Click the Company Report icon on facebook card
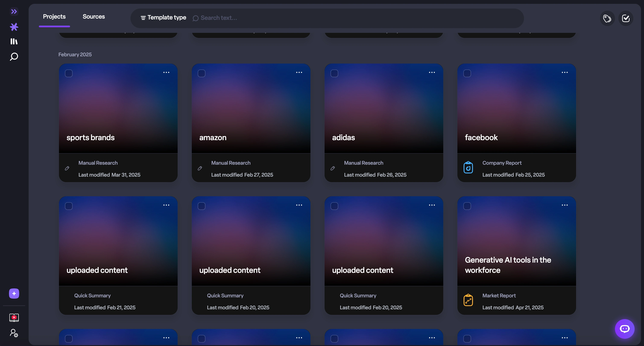The width and height of the screenshot is (644, 346). point(468,167)
